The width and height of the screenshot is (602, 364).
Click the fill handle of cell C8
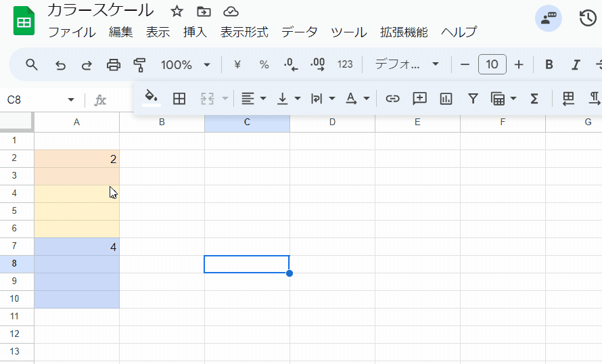tap(290, 273)
